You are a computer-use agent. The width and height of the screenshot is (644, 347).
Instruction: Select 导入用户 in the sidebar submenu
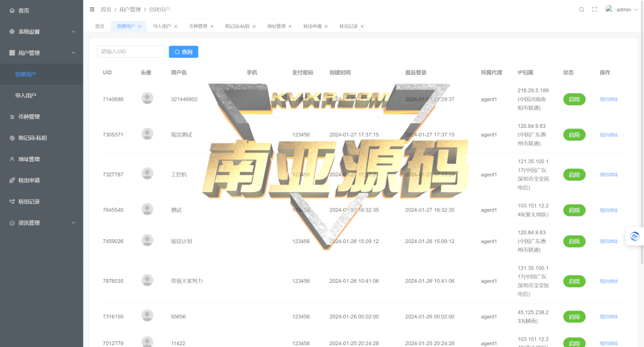point(42,95)
